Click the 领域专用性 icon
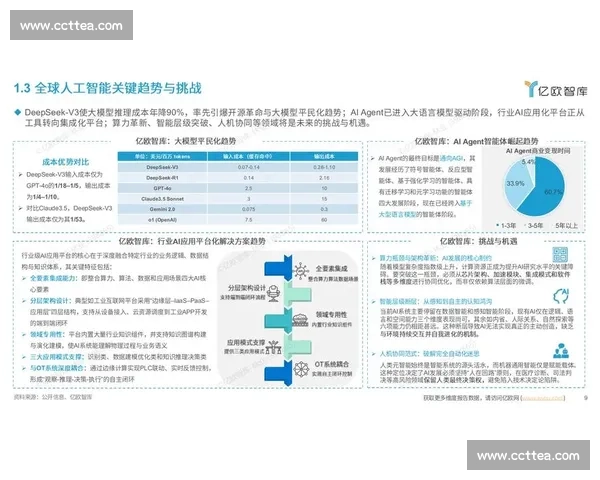600x480 pixels. (300, 320)
